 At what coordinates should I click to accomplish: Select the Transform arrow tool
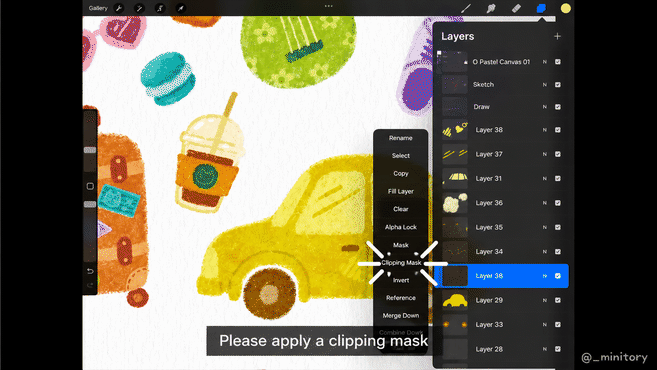tap(180, 8)
